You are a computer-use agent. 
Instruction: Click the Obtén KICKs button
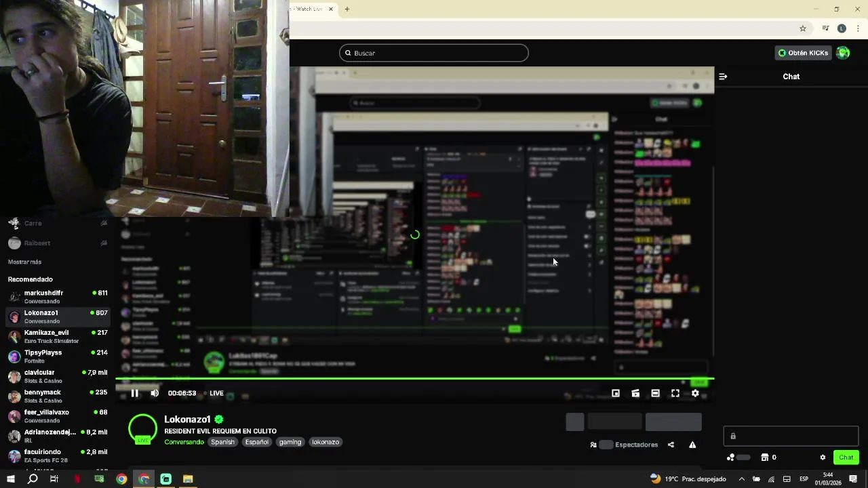tap(803, 53)
